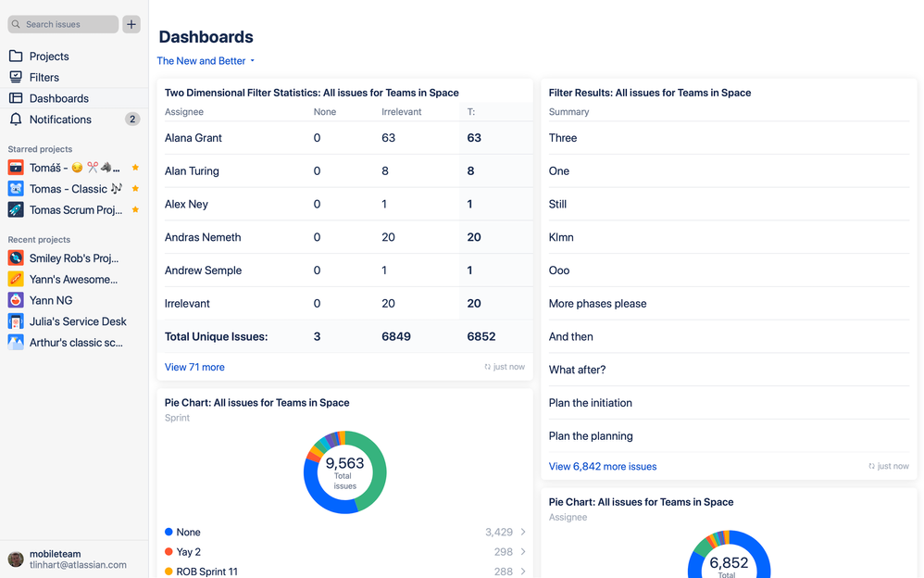Click the Assignee column header
The width and height of the screenshot is (924, 578).
[184, 111]
